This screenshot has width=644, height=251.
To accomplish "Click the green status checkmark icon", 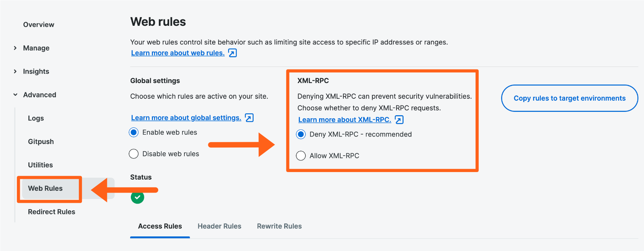I will pyautogui.click(x=138, y=197).
